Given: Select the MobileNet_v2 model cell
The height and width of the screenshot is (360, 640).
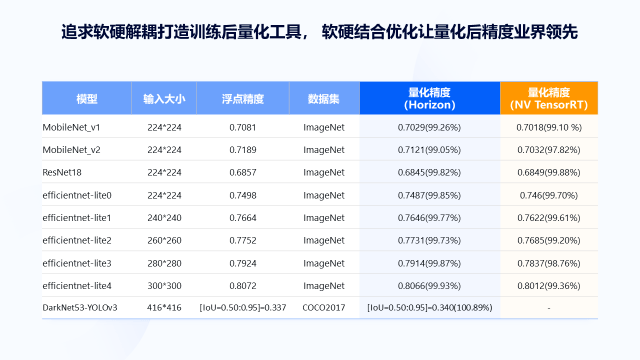Looking at the screenshot, I should tap(71, 150).
